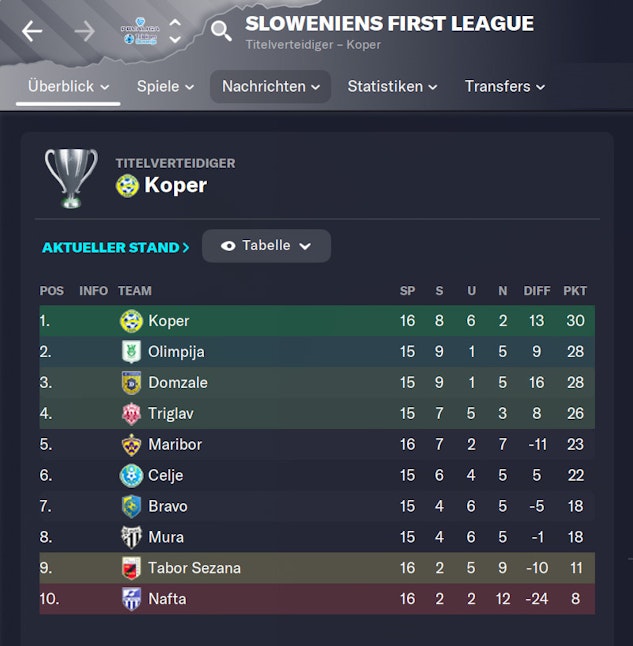Expand the Statistiken menu
633x646 pixels.
(392, 87)
